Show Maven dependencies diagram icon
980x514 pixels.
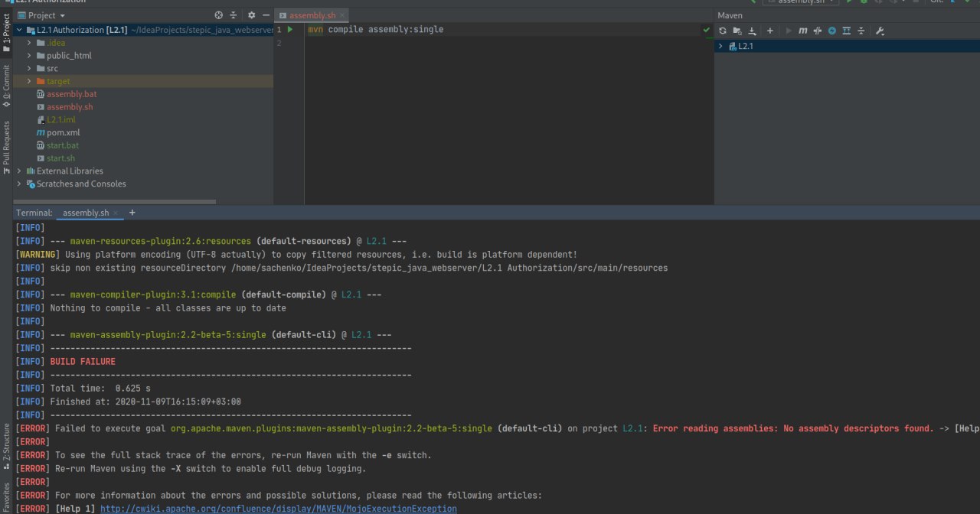click(x=847, y=31)
